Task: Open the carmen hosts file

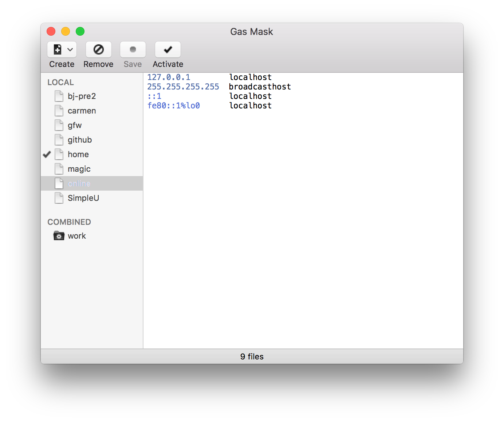Action: (92, 111)
